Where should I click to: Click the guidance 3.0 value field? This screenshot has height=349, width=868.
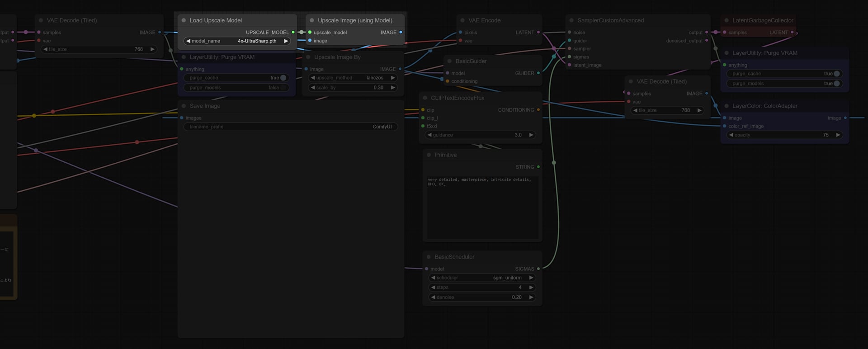tap(480, 135)
